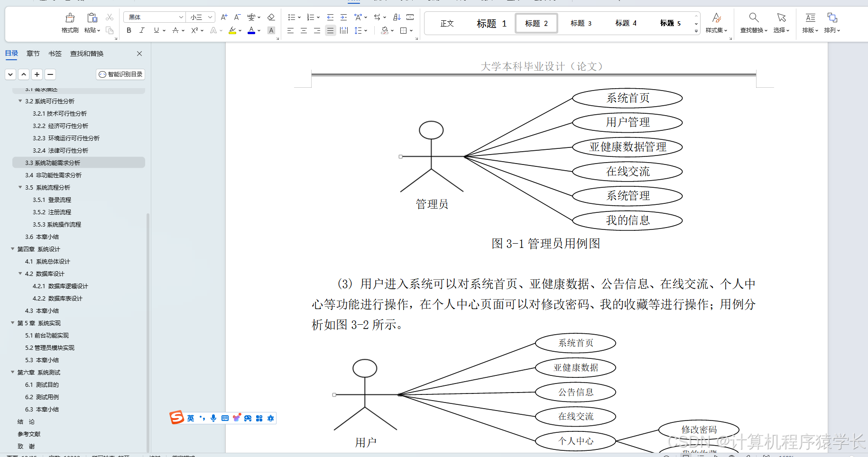Apply the 标题 1 style
Viewport: 868px width, 457px height.
492,23
